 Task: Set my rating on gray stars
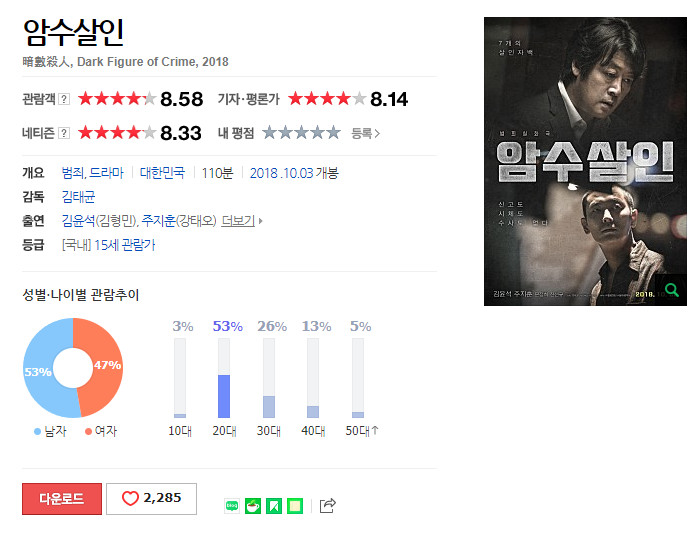[x=301, y=133]
